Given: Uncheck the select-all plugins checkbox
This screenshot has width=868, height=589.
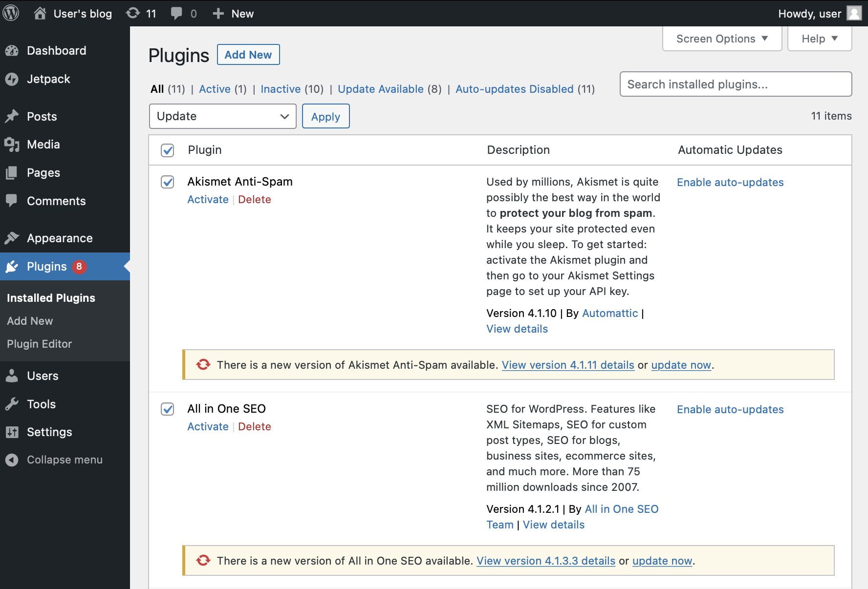Looking at the screenshot, I should point(167,151).
